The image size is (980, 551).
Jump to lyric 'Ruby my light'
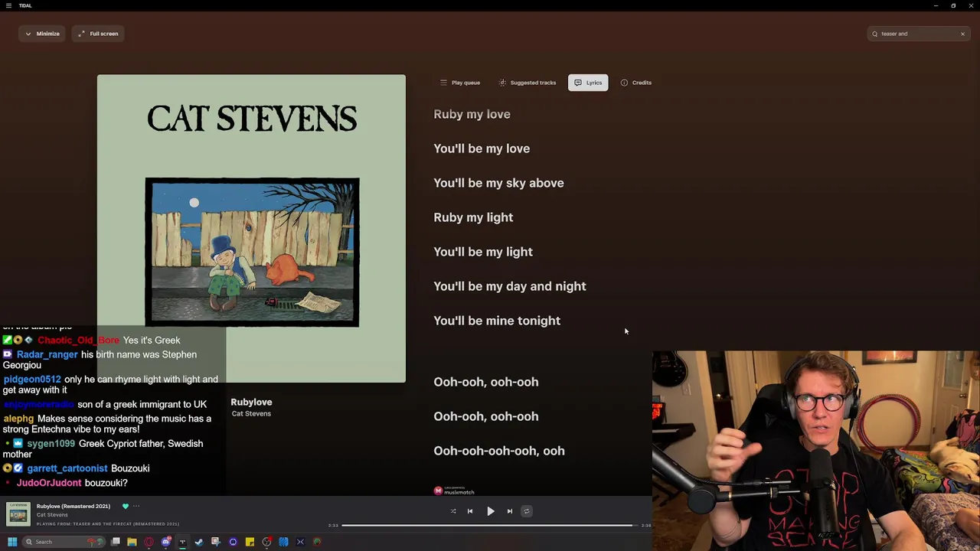[473, 217]
